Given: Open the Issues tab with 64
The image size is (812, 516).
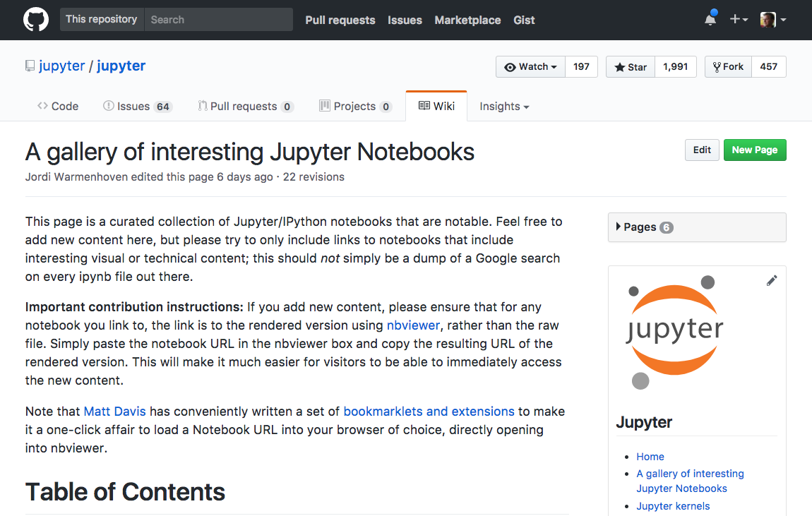Looking at the screenshot, I should coord(137,106).
